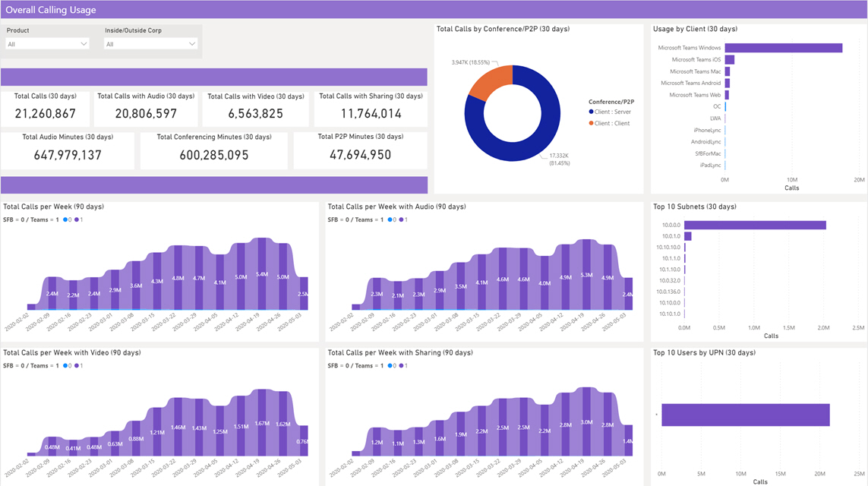Select Client : Server legend dot
This screenshot has width=868, height=486.
[592, 112]
